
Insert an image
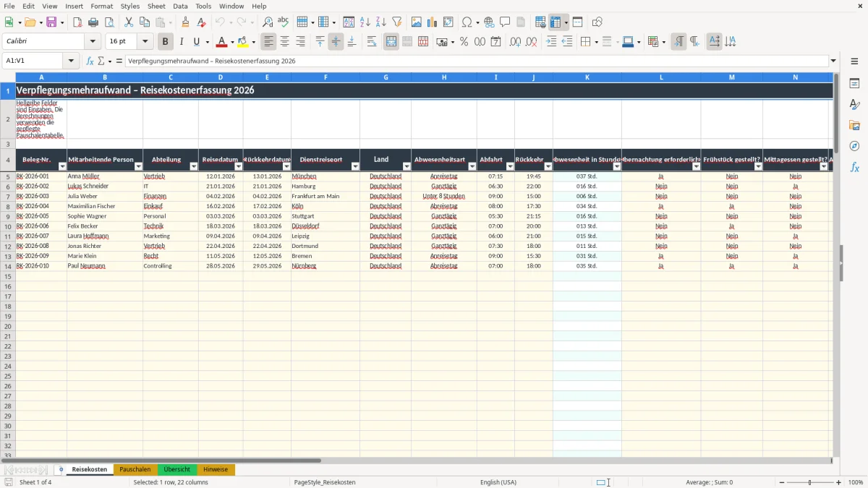[x=417, y=22]
